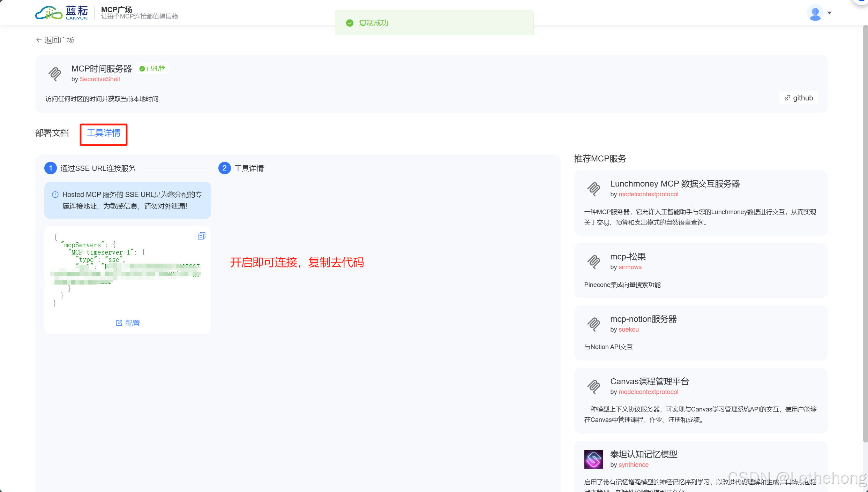Select step 1 通过SSE URL连接服务
Screen dimensions: 868x492
90,168
